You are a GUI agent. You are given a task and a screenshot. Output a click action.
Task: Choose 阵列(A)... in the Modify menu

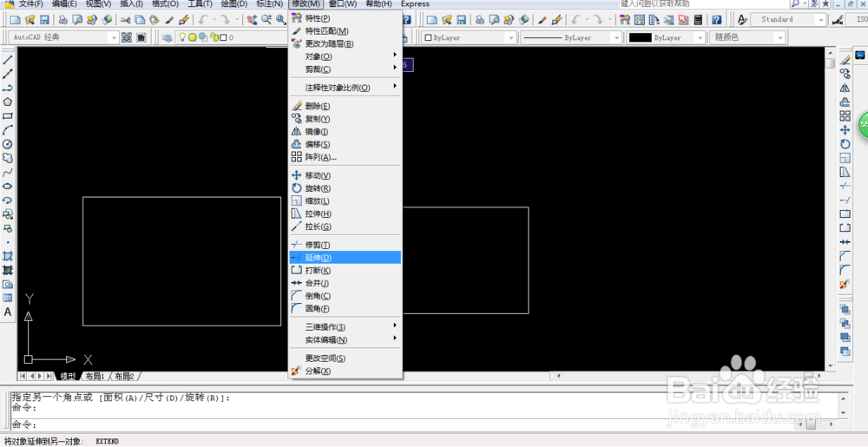[345, 157]
